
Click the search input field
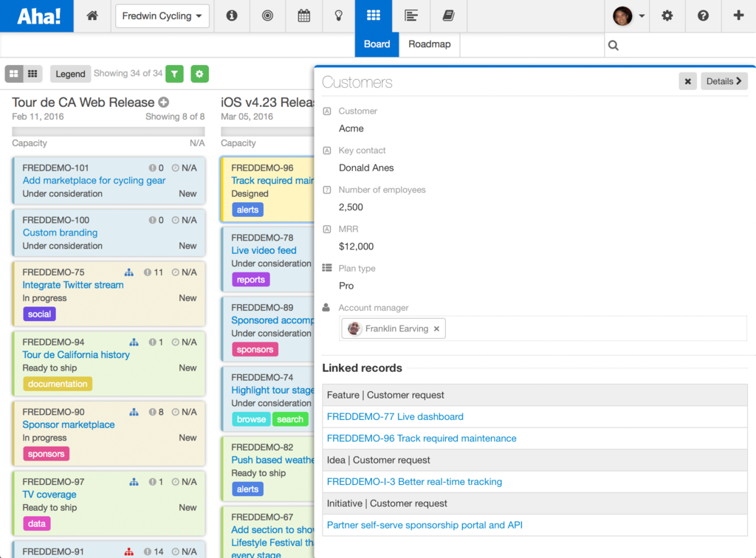680,45
